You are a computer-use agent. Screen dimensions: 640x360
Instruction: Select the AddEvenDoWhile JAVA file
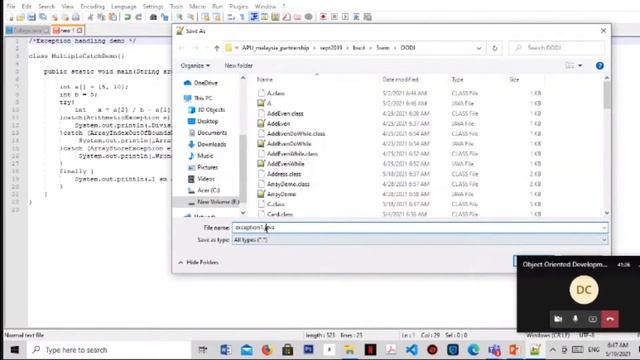[289, 144]
